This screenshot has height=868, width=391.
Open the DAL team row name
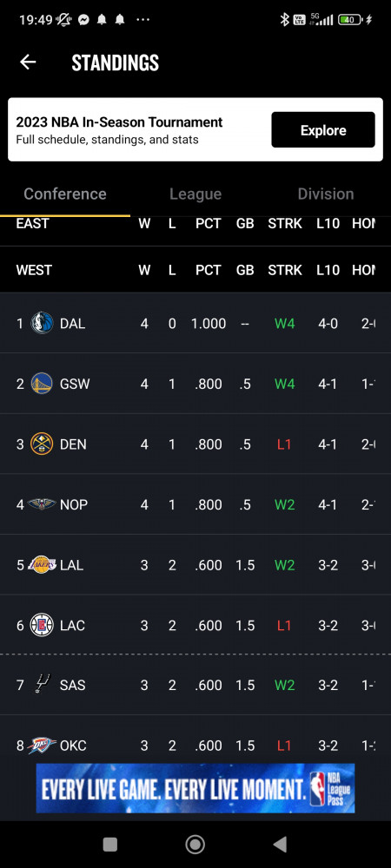[x=72, y=323]
